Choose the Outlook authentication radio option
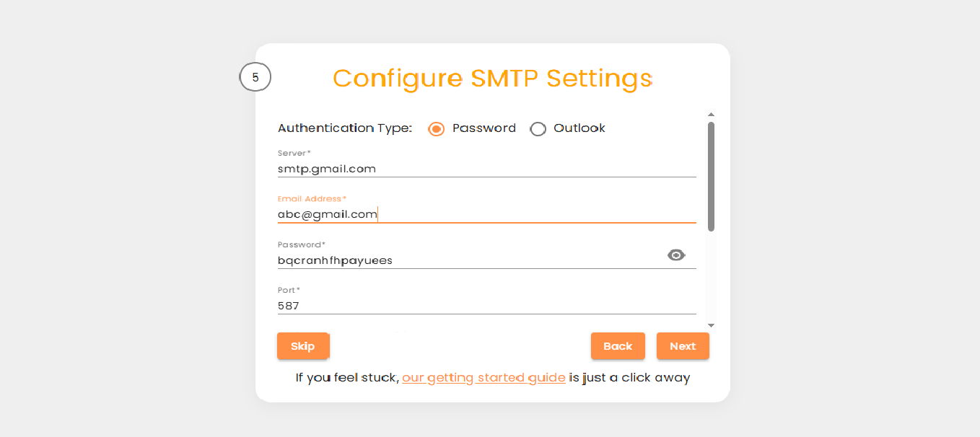This screenshot has width=980, height=437. tap(538, 129)
